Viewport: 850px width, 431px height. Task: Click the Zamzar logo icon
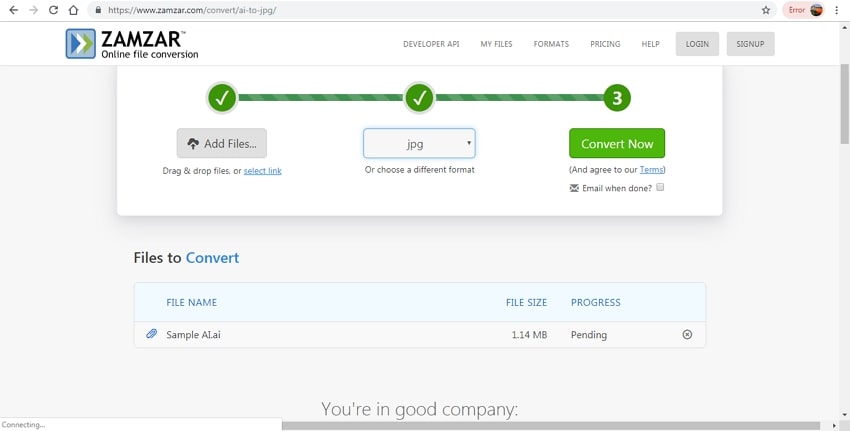pos(80,44)
